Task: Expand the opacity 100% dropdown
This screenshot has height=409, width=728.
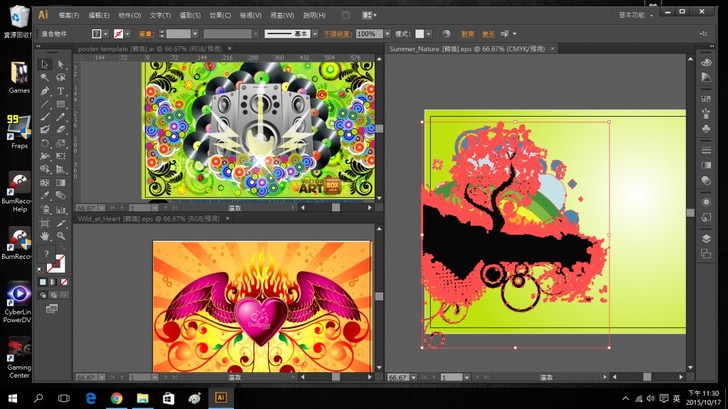Action: [x=385, y=34]
